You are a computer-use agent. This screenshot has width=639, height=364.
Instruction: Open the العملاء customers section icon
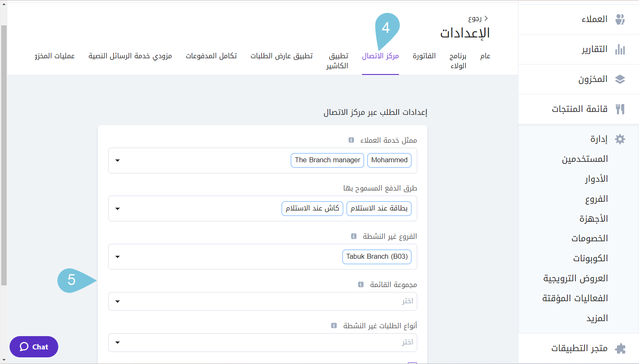[x=620, y=19]
